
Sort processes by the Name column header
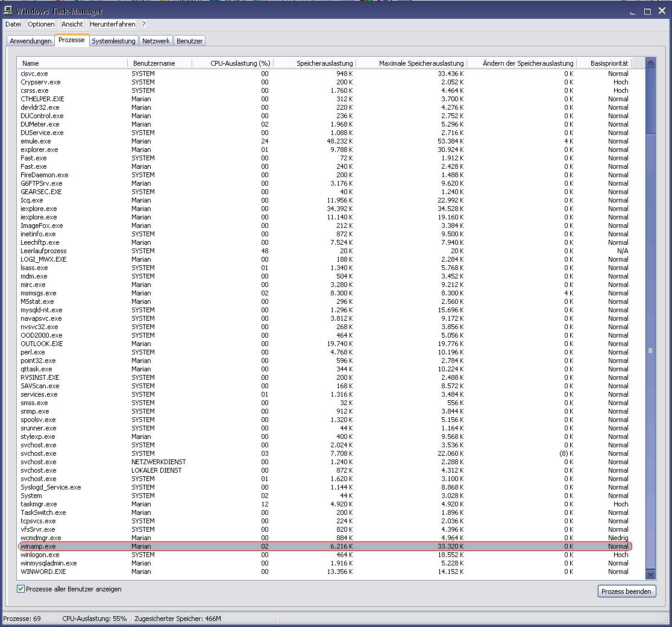coord(31,63)
